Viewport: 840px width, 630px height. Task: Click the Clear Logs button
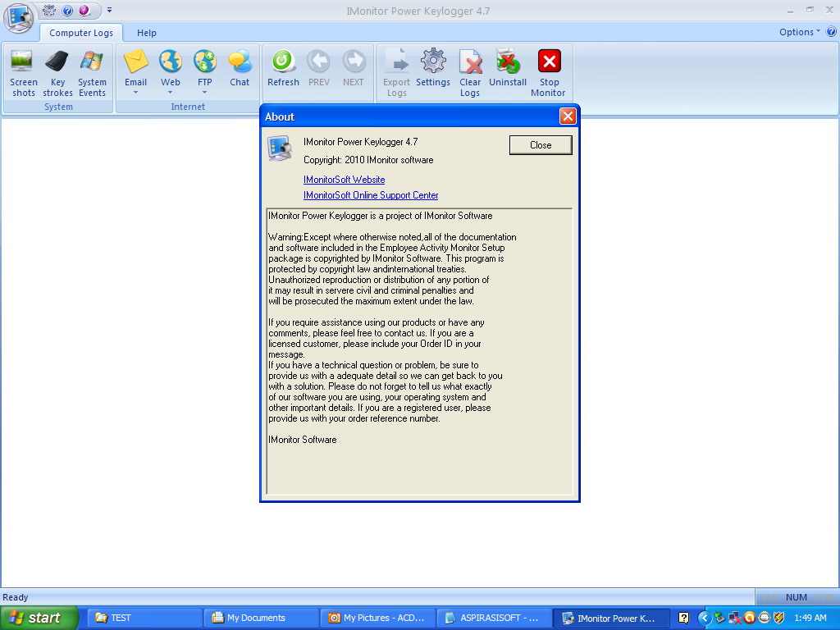[470, 73]
